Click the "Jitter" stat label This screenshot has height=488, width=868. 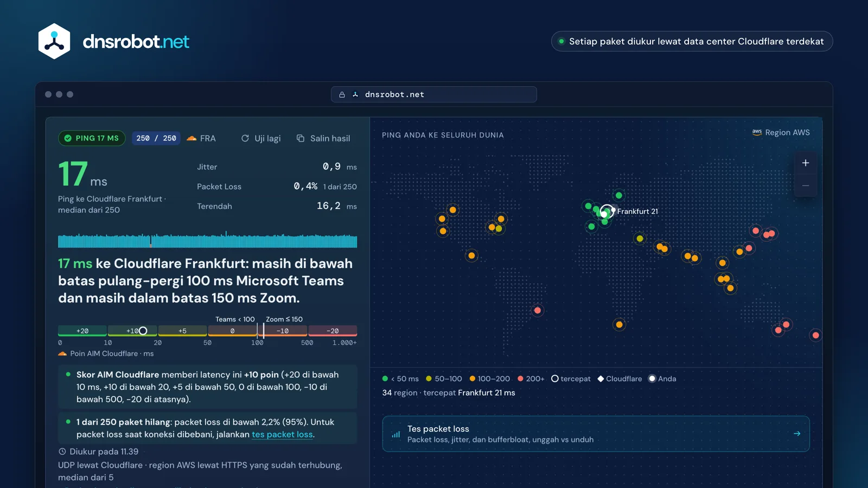click(207, 167)
